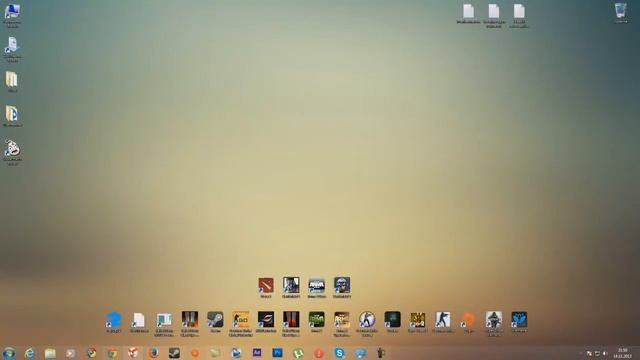640x360 pixels.
Task: Launch Adobe After Effects from taskbar
Action: tap(257, 353)
